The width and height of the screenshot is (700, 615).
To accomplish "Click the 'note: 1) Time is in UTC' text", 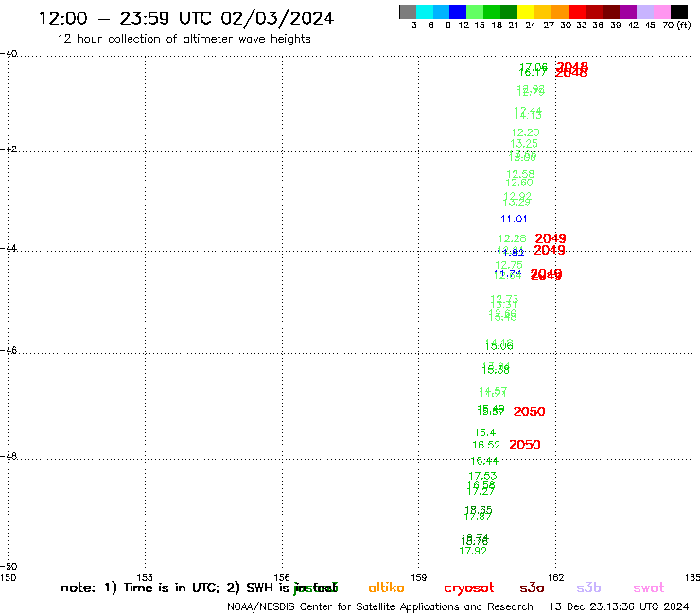I will click(x=140, y=588).
